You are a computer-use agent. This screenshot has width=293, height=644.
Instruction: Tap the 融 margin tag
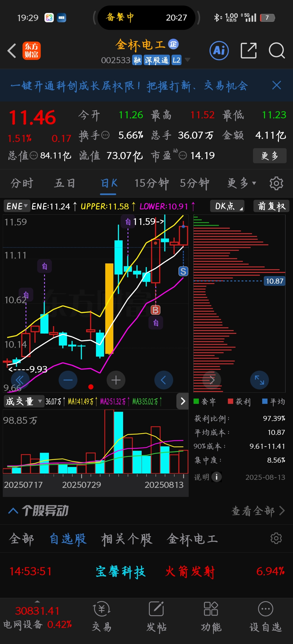point(137,60)
